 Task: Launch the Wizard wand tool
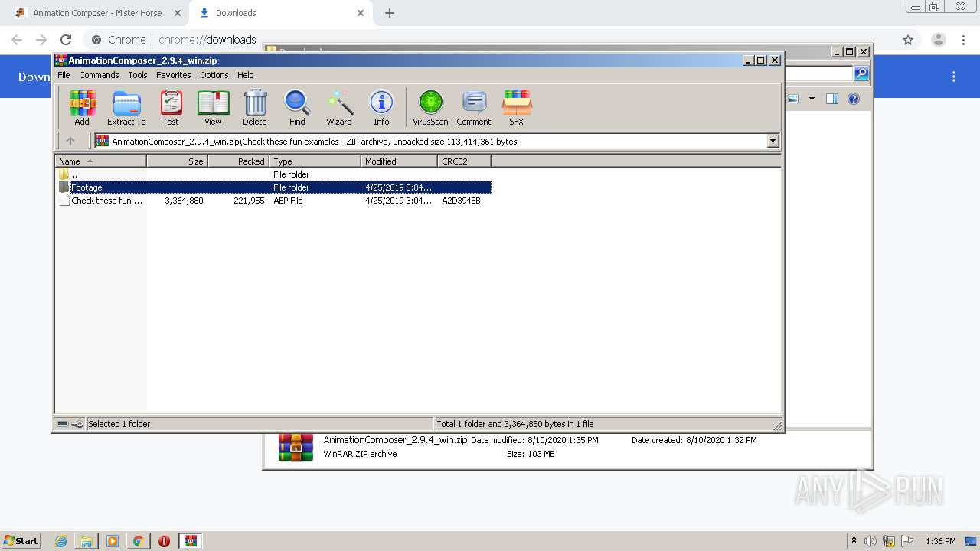339,107
